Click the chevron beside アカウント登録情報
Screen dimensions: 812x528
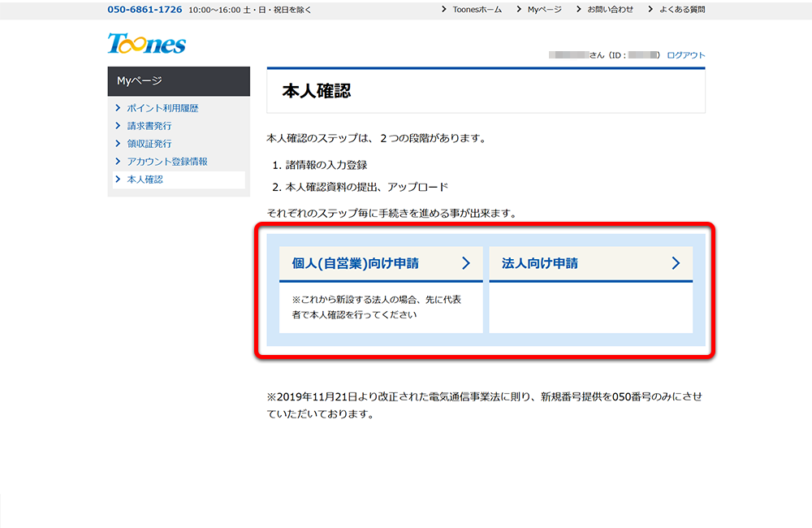point(119,162)
